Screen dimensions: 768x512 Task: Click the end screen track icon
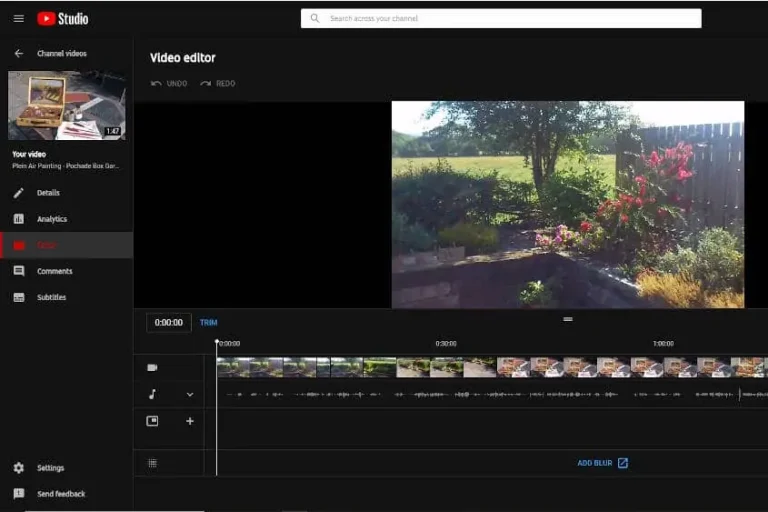point(152,421)
